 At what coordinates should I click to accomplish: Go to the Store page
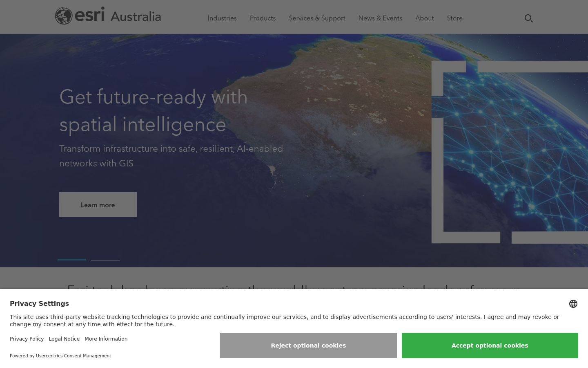pos(454,18)
